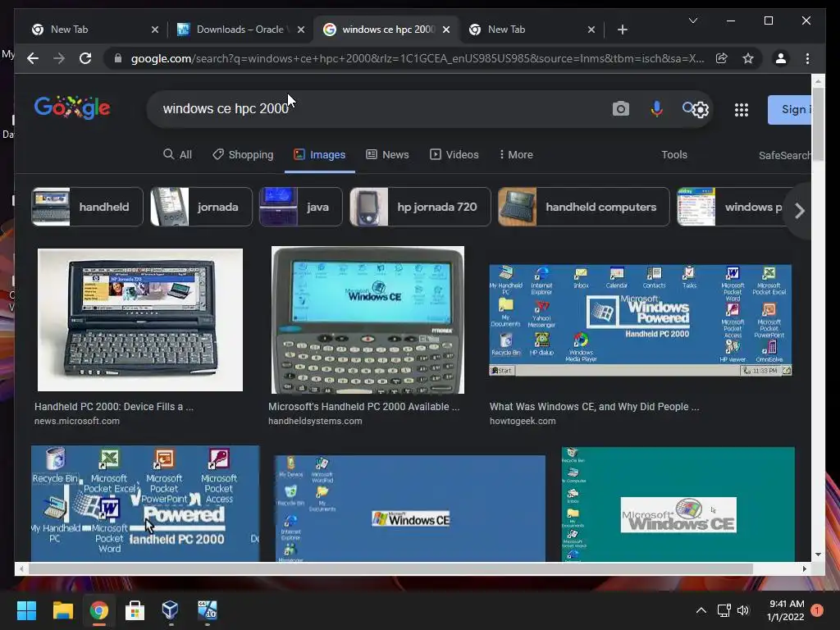This screenshot has height=630, width=840.
Task: Open the Windows Powered desktop screenshot
Action: (640, 320)
